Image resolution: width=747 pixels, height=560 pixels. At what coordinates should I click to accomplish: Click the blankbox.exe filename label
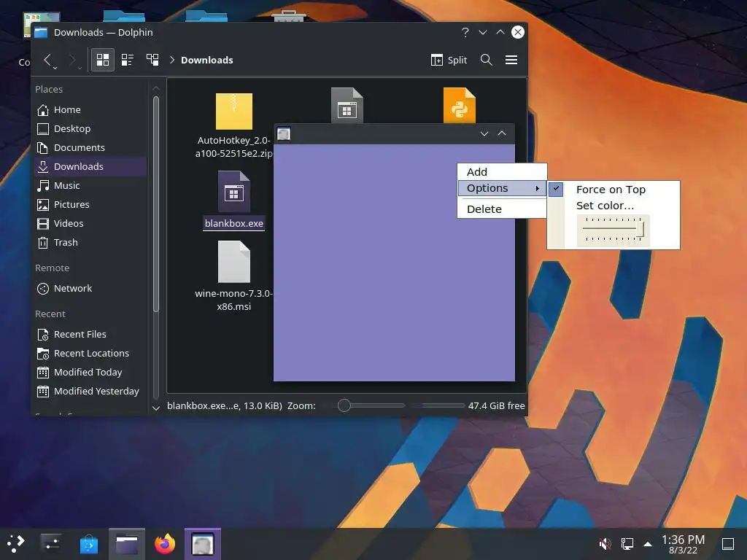tap(234, 223)
